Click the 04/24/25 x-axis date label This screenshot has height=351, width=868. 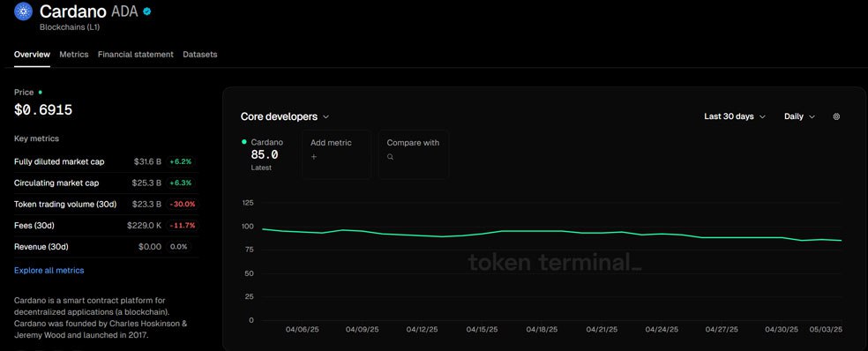coord(661,330)
